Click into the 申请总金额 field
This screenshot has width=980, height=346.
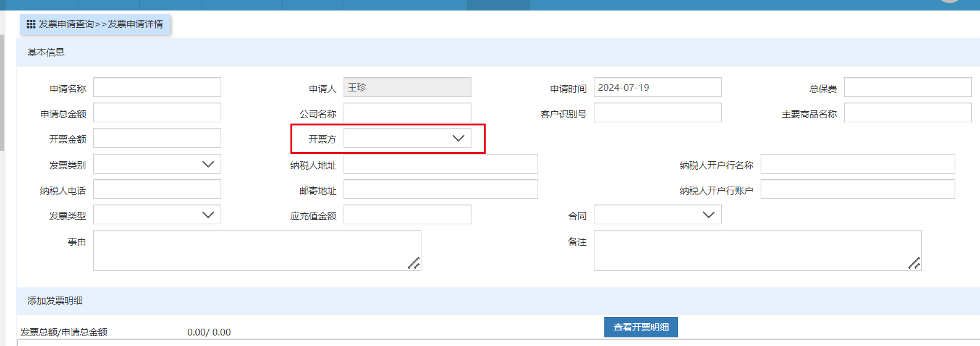pyautogui.click(x=157, y=113)
